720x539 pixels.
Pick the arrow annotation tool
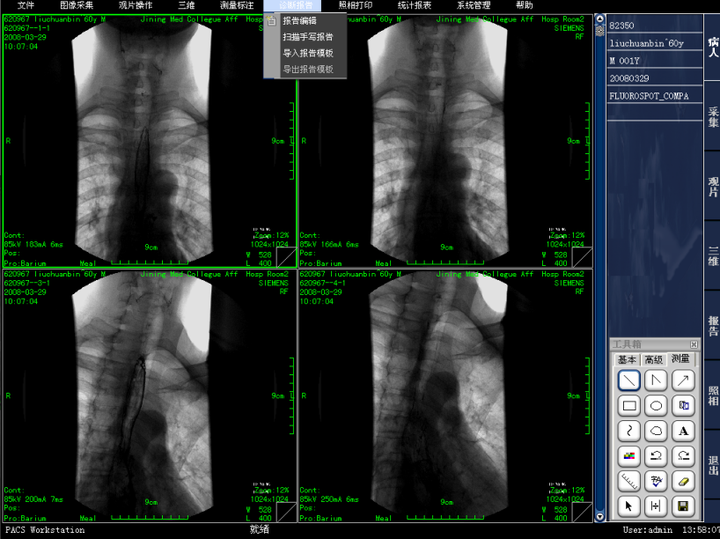click(683, 380)
